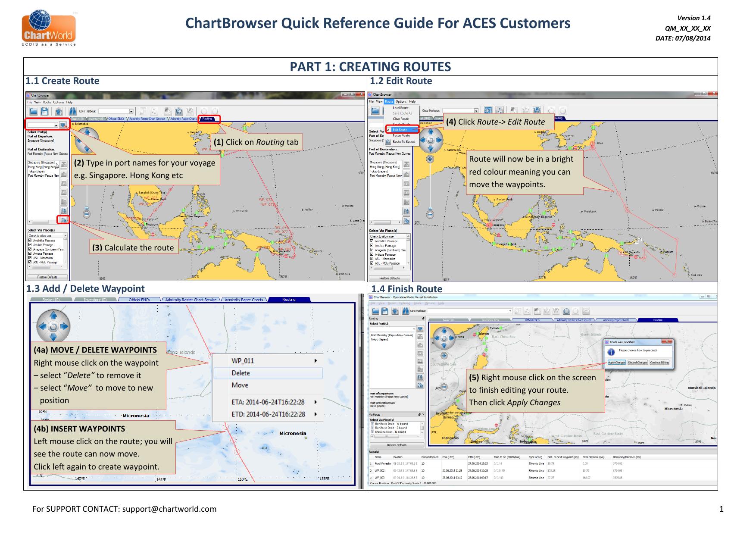Click the zoom-out minus button on Create Route map
The width and height of the screenshot is (756, 535).
point(87,214)
